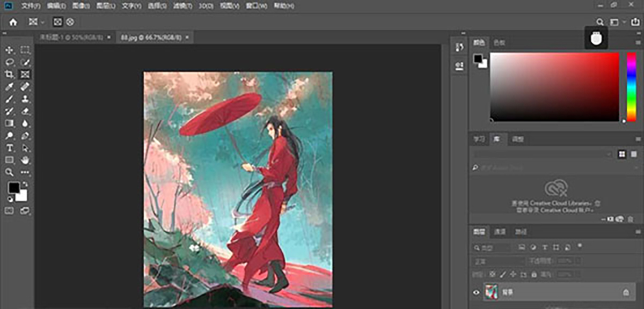Screen dimensions: 644x309
Task: Switch libraries panel to grid view
Action: point(621,154)
